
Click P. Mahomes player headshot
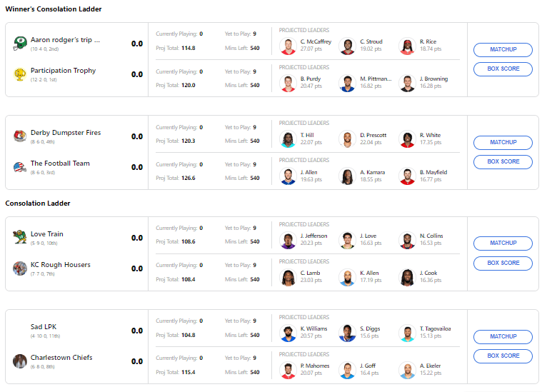tap(288, 371)
